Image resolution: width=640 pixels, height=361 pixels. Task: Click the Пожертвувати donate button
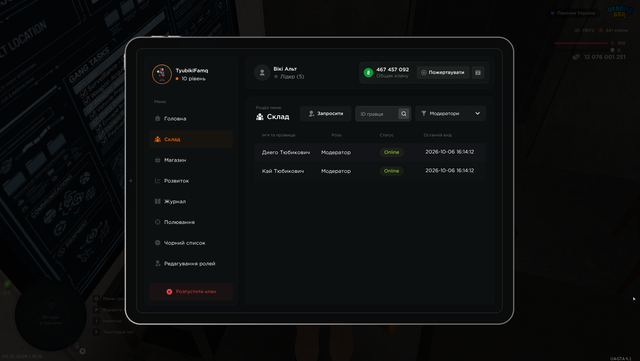click(x=443, y=73)
